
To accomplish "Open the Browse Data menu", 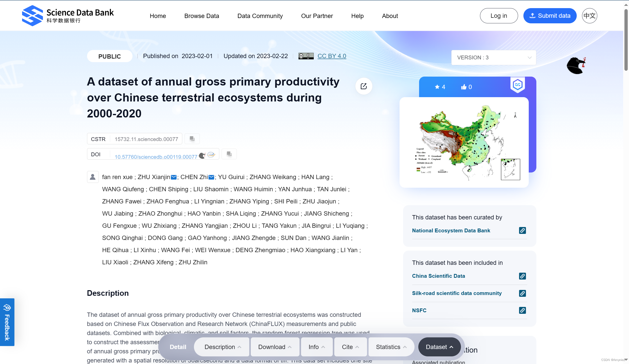I will 202,16.
